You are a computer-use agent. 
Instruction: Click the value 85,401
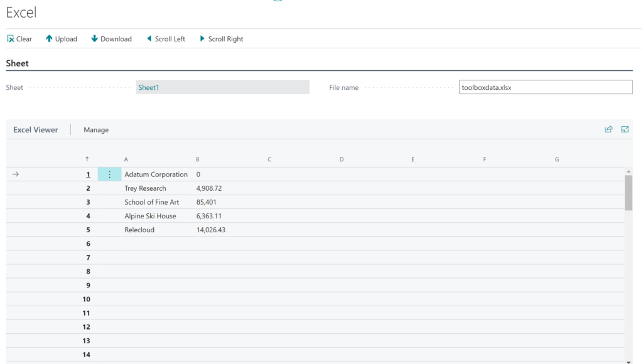point(206,203)
